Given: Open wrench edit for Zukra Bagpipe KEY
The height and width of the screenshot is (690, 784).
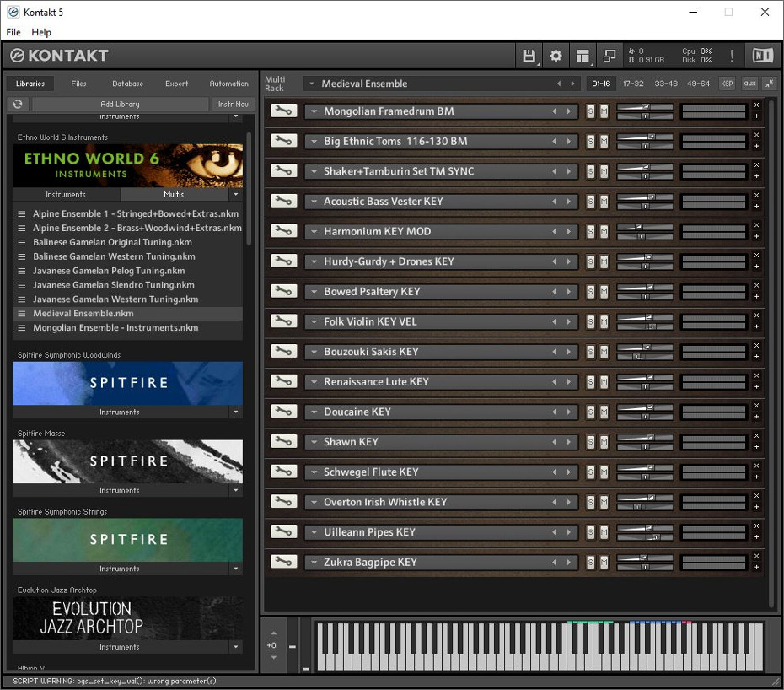Looking at the screenshot, I should pos(283,562).
